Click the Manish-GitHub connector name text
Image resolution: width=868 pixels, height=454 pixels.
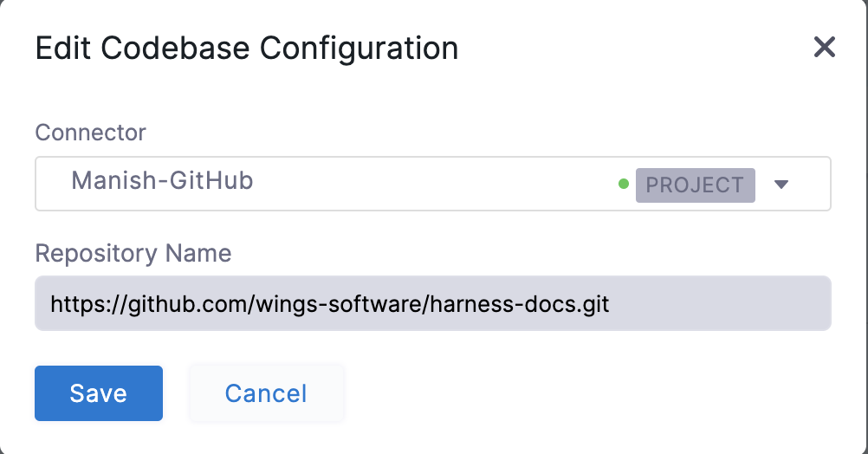click(x=162, y=180)
